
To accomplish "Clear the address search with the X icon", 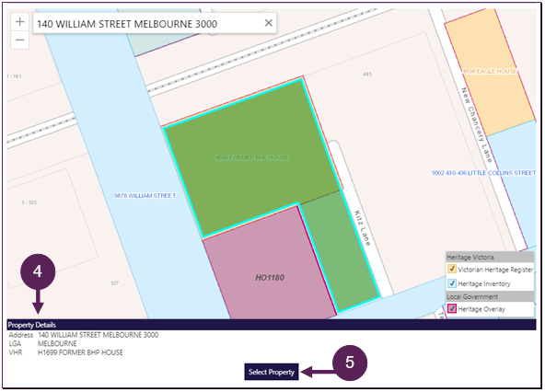I will (268, 23).
